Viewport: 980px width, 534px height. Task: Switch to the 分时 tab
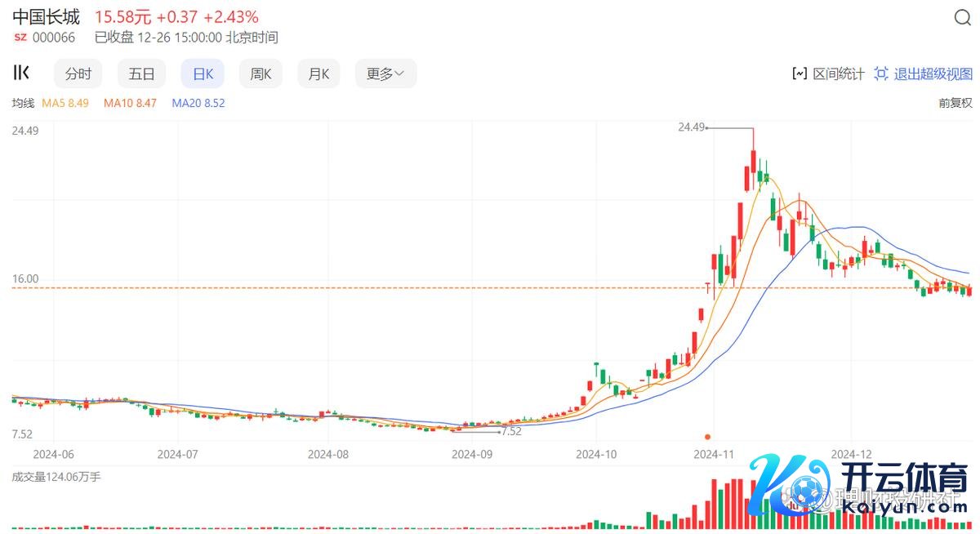78,73
